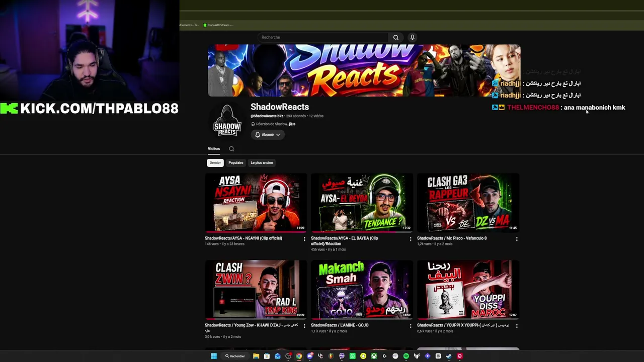
Task: Click the '@ShadowReacts-b7z' channel handle
Action: point(267,116)
